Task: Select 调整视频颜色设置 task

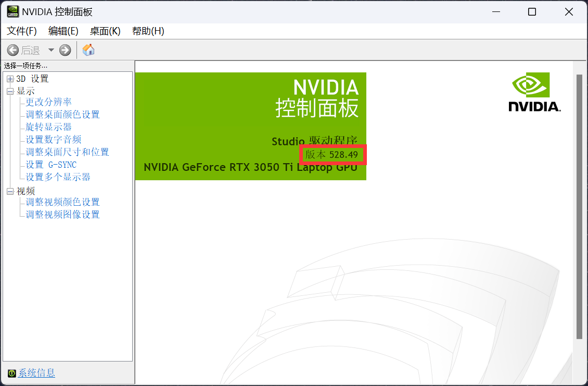Action: tap(62, 202)
